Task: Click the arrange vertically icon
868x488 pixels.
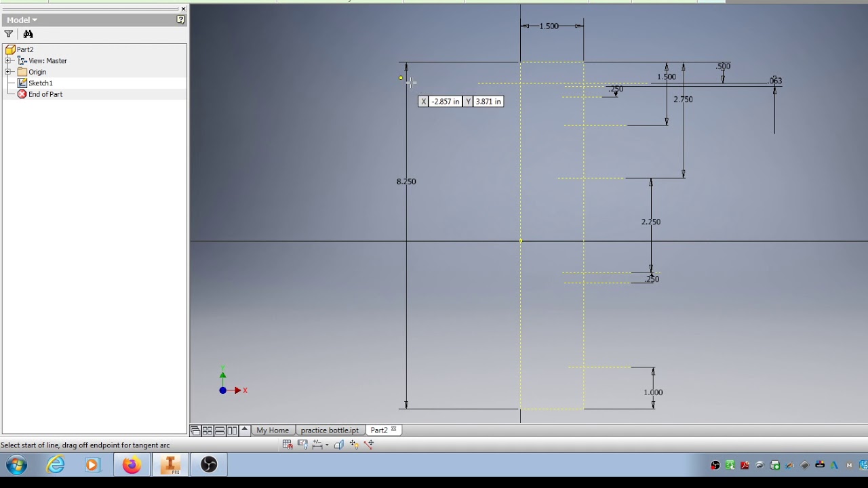Action: pyautogui.click(x=232, y=430)
